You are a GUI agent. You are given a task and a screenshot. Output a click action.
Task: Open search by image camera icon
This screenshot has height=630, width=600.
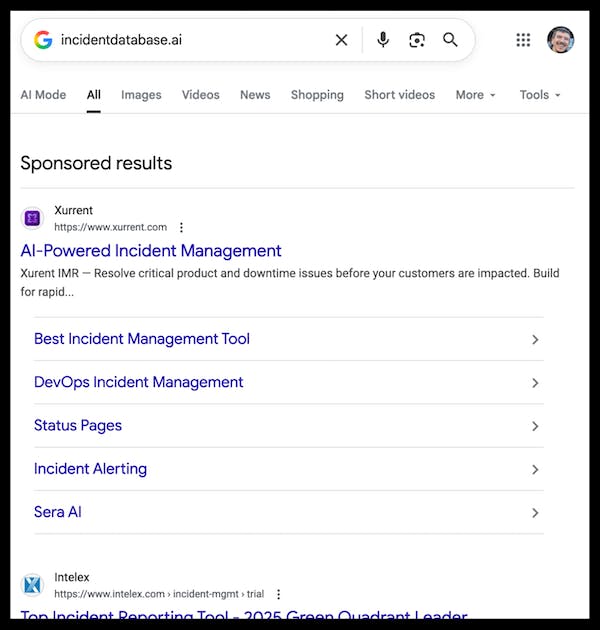[417, 40]
